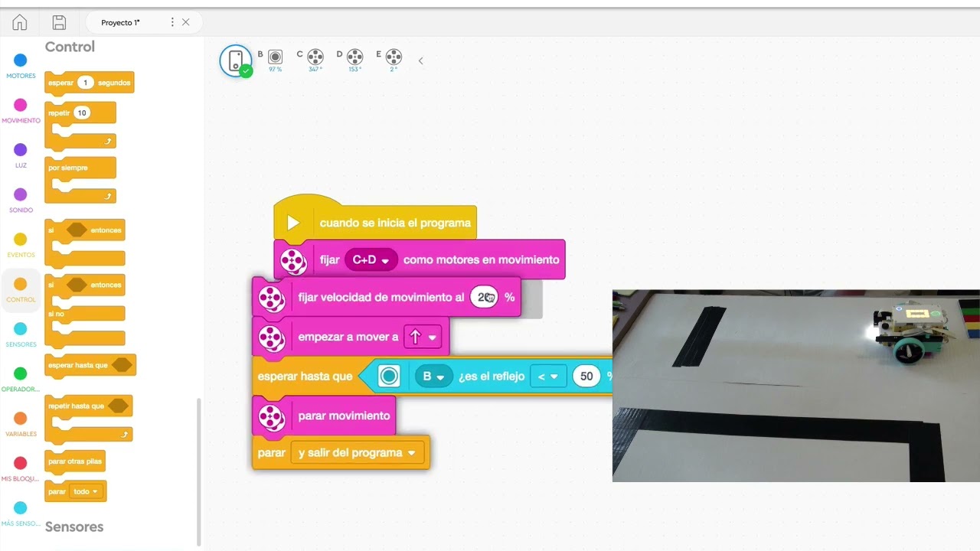Edit the seconds value in esperar block
Screen dimensions: 980x551
86,83
